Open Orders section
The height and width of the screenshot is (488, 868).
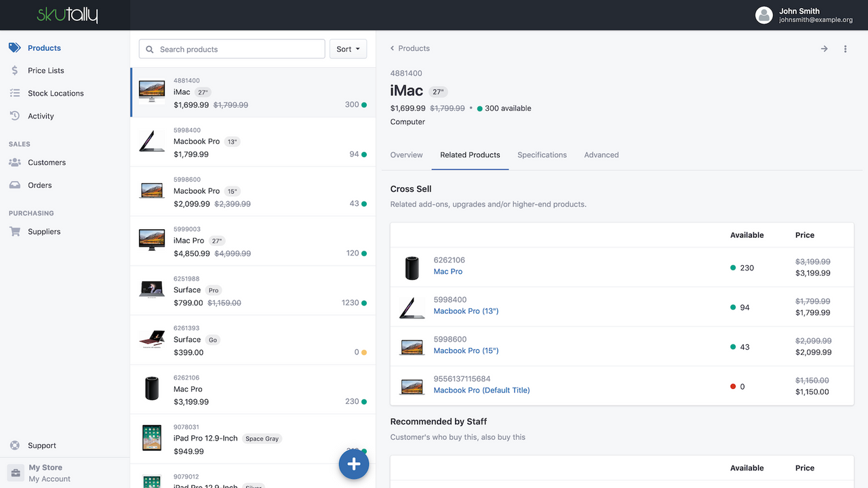(40, 185)
